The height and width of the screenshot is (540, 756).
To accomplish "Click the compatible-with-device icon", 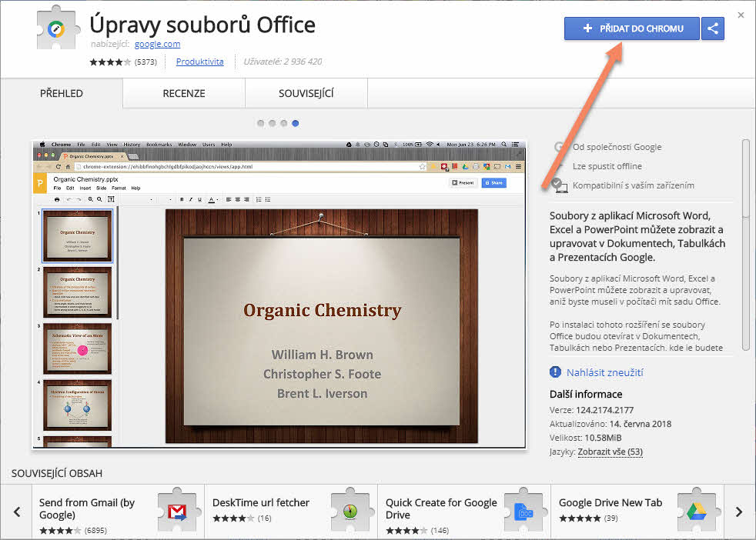I will (x=559, y=185).
